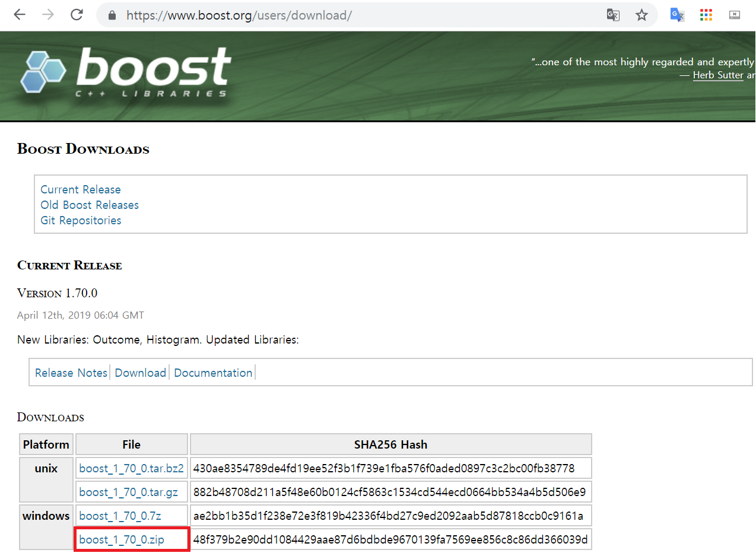Open the Release Notes link
The width and height of the screenshot is (756, 556).
[x=71, y=373]
